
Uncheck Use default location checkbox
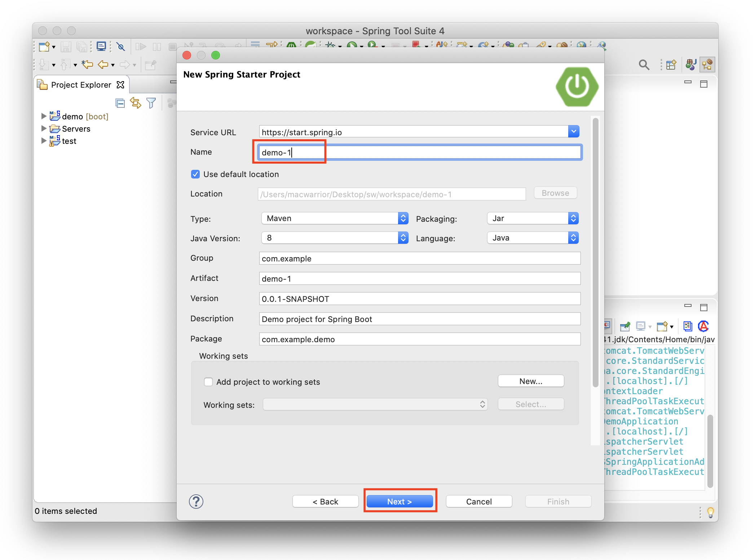pos(195,175)
